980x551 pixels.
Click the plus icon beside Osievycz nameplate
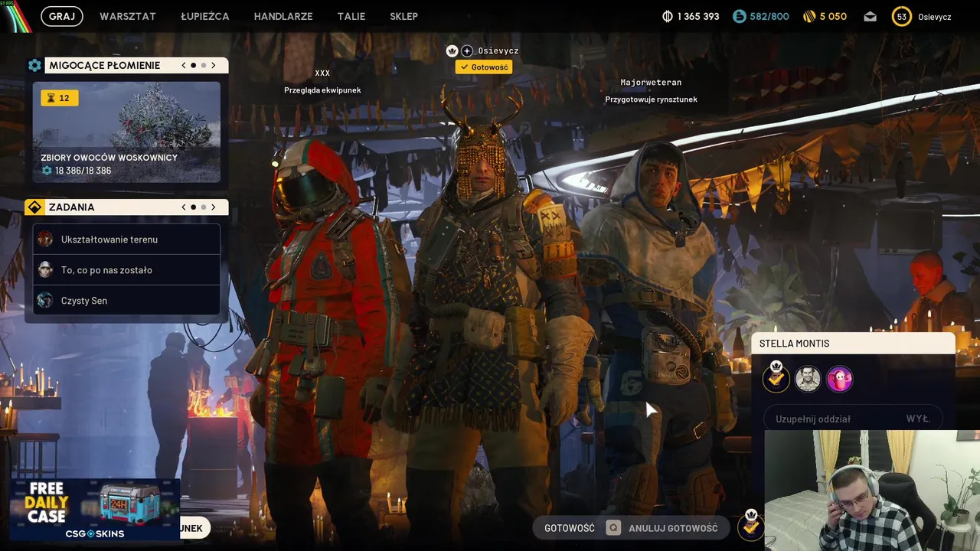click(x=466, y=51)
